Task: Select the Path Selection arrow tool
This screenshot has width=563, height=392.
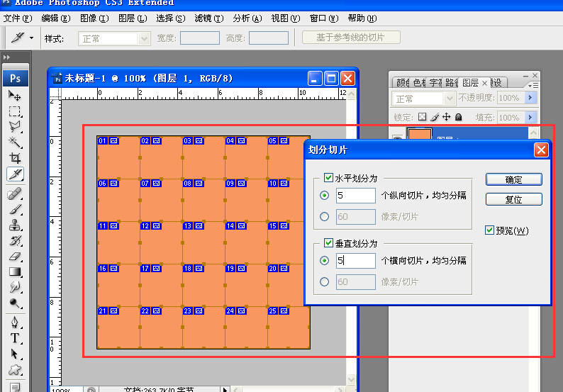Action: pyautogui.click(x=15, y=354)
